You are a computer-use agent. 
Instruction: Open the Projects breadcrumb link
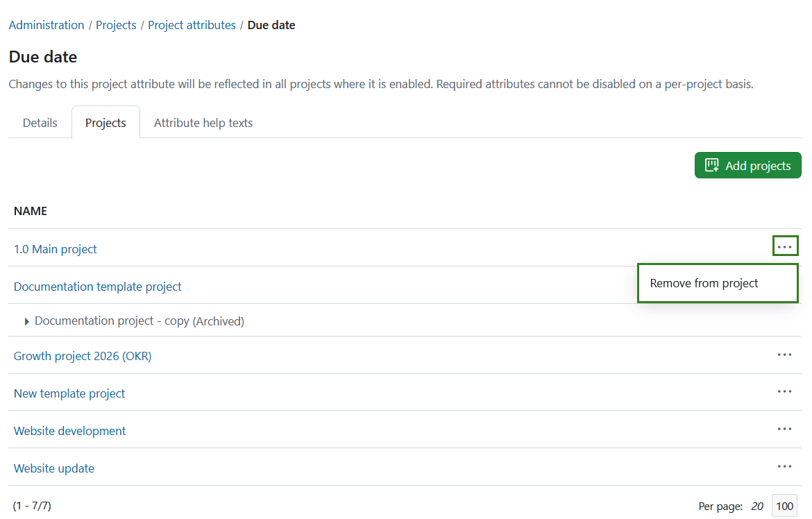click(116, 24)
